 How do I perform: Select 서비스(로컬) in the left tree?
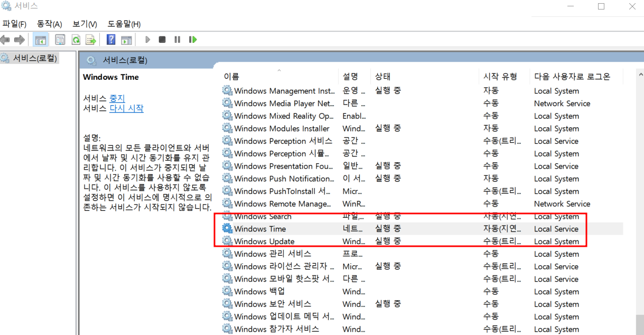pyautogui.click(x=35, y=58)
